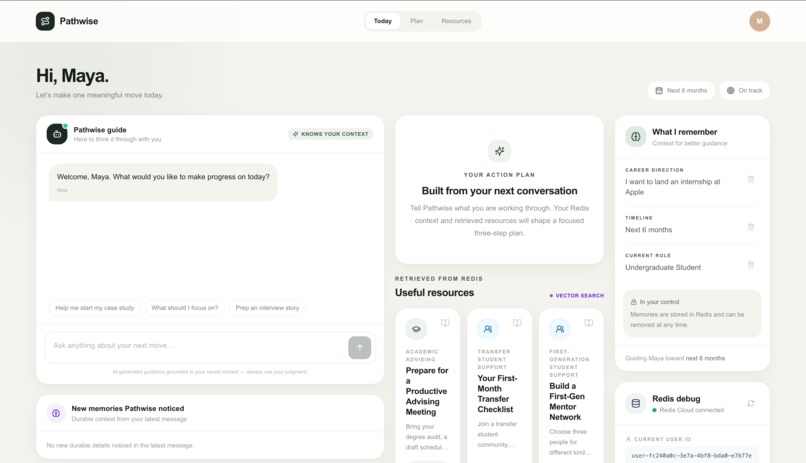The height and width of the screenshot is (463, 806).
Task: Click the Welcome, Maya chat message
Action: [163, 182]
